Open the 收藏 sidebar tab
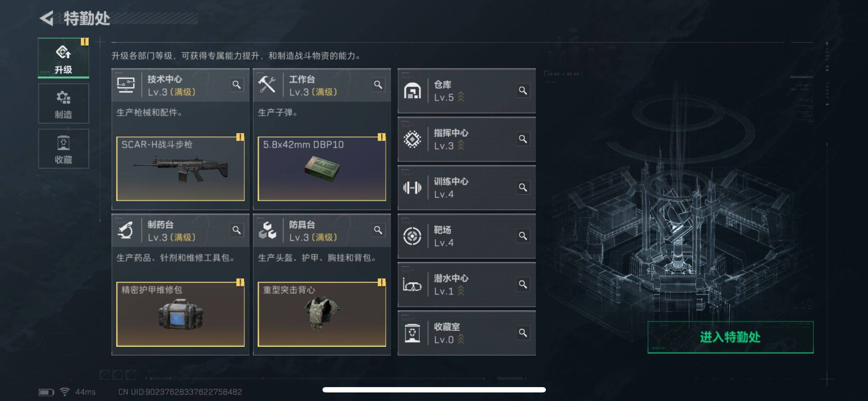Viewport: 868px width, 401px height. tap(63, 149)
